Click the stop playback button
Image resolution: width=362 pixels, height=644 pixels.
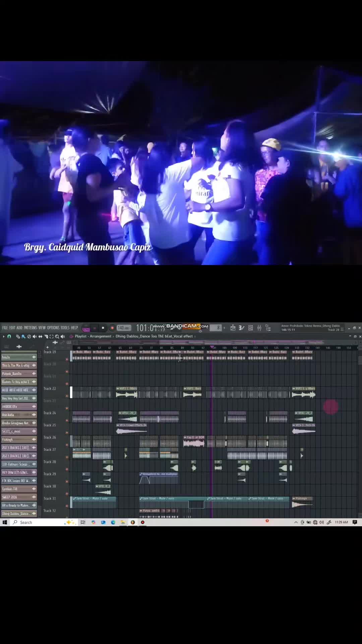coord(103,328)
